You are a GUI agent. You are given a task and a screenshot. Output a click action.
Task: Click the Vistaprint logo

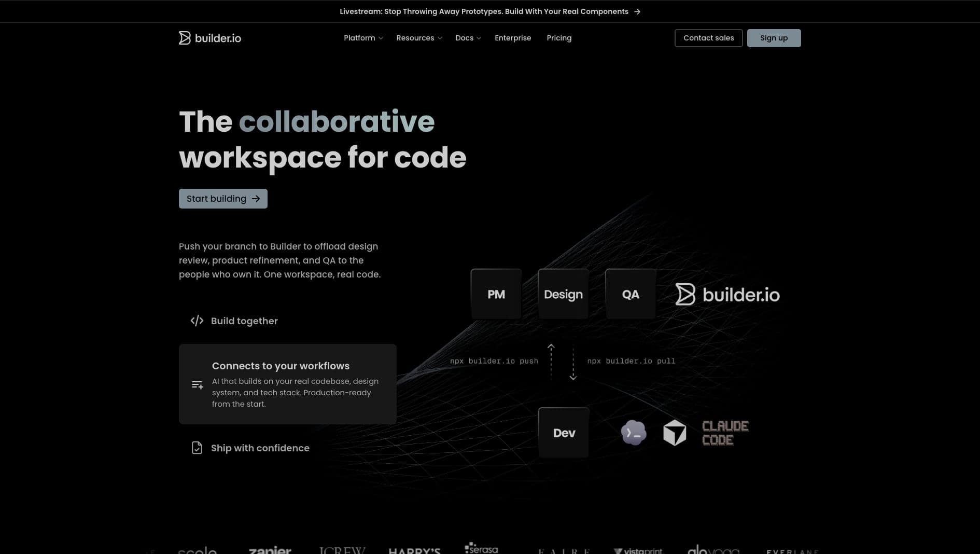click(x=638, y=551)
